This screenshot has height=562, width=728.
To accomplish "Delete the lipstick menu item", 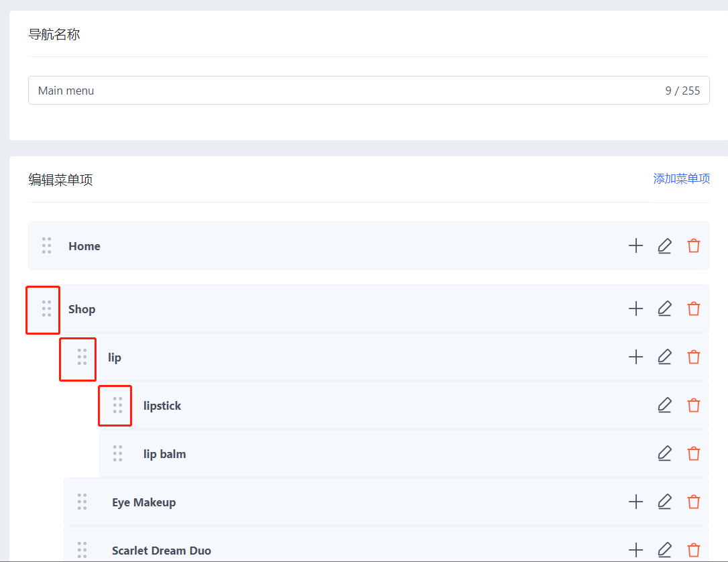I will point(694,406).
